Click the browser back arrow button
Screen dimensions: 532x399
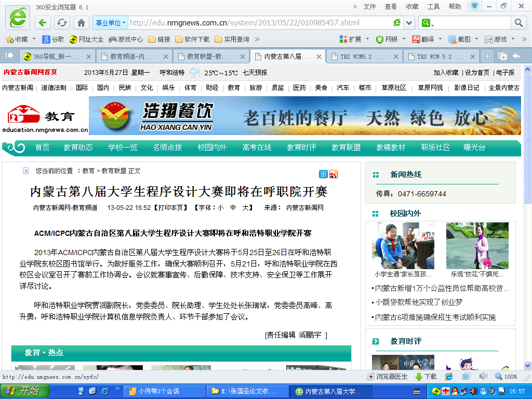43,23
